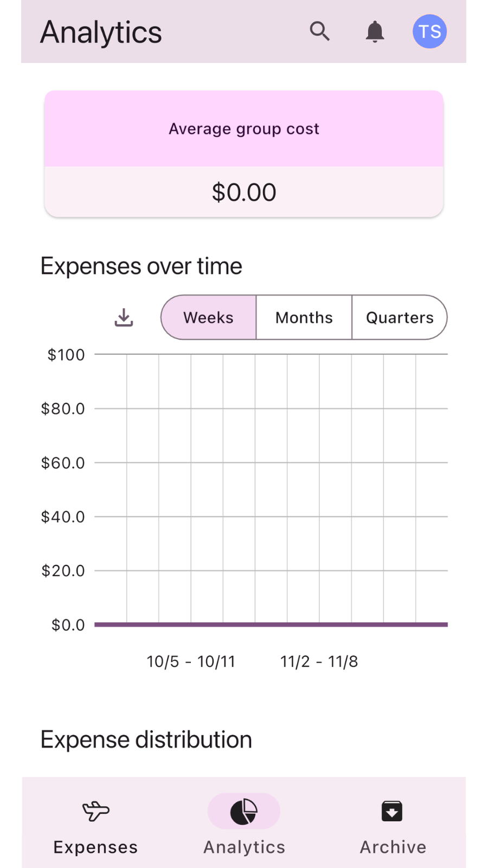Tap the Expense distribution heading
The image size is (488, 868).
(x=146, y=739)
